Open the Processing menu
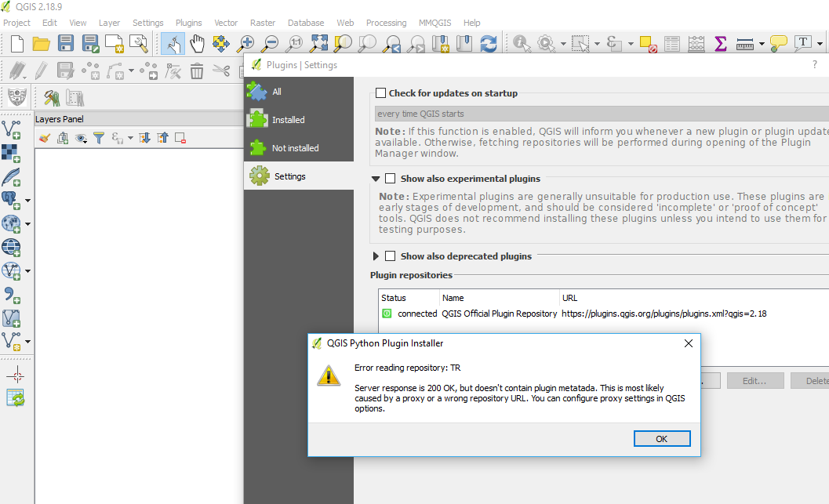The image size is (829, 504). pyautogui.click(x=386, y=23)
